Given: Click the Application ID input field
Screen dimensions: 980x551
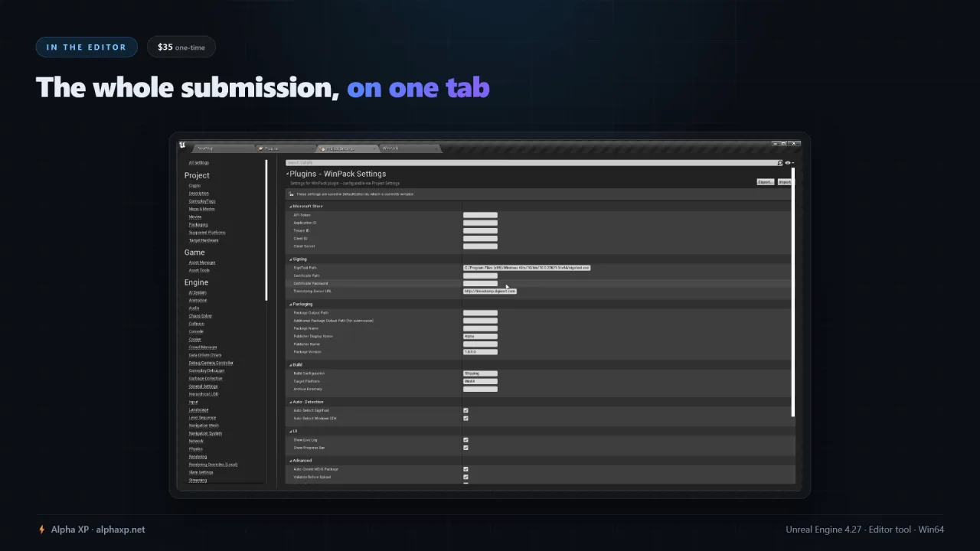Looking at the screenshot, I should (480, 223).
